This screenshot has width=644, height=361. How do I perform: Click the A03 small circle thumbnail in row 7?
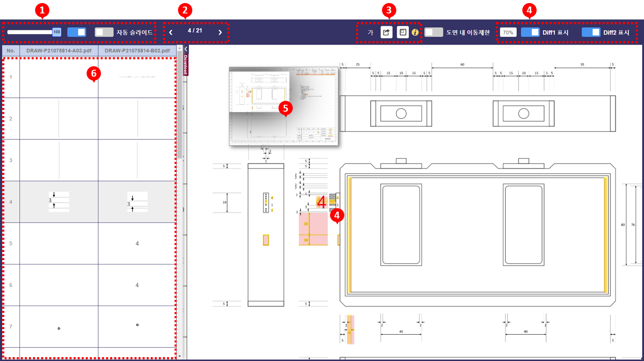(59, 329)
